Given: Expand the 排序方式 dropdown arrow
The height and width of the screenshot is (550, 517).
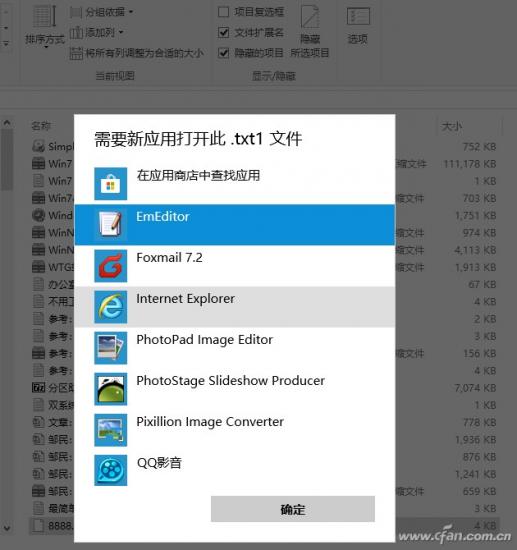Looking at the screenshot, I should pos(46,47).
